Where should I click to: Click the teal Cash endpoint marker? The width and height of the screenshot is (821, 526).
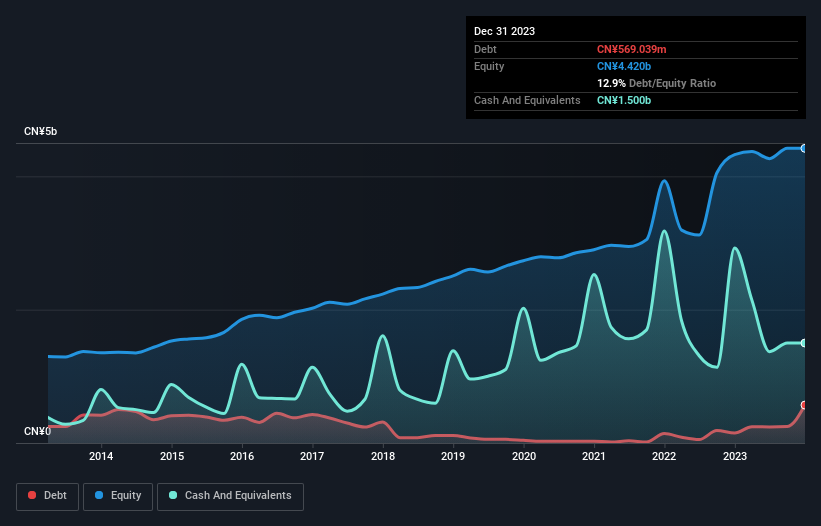[804, 343]
